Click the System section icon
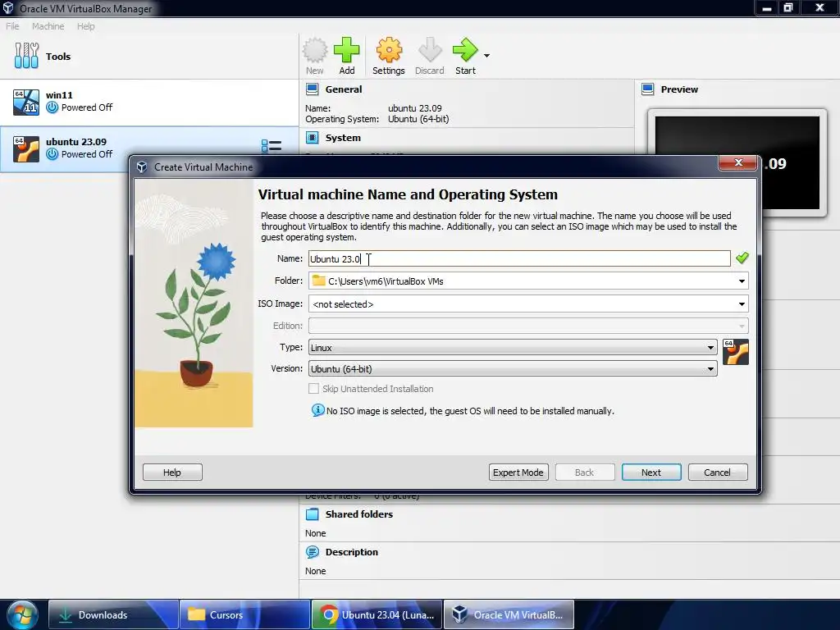Image resolution: width=840 pixels, height=630 pixels. pyautogui.click(x=313, y=138)
